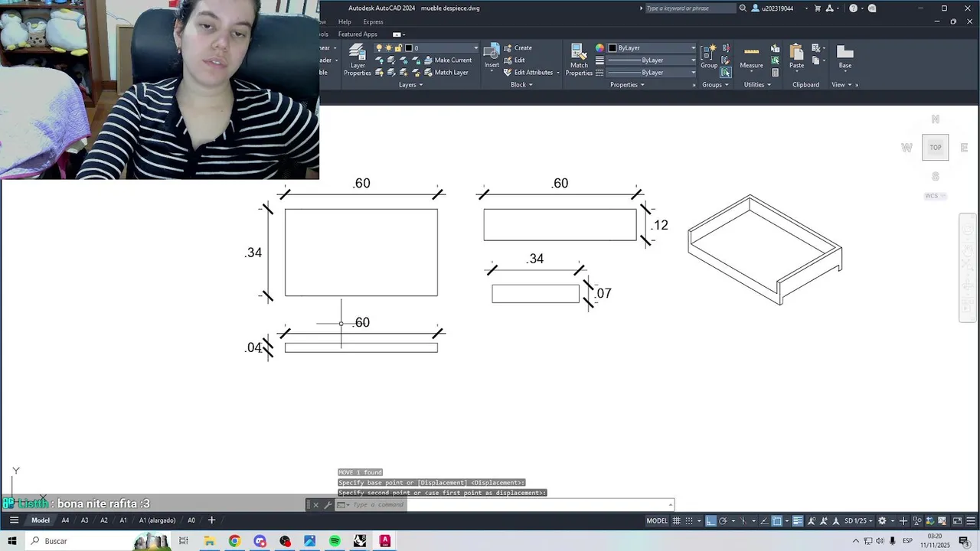This screenshot has height=551, width=980.
Task: Switch to the A1 (alargado) layout tab
Action: click(157, 520)
